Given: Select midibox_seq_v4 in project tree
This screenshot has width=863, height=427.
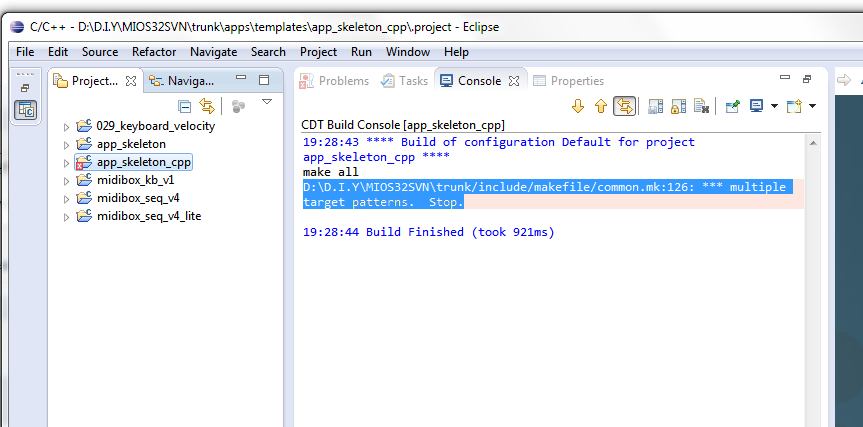Looking at the screenshot, I should tap(138, 198).
